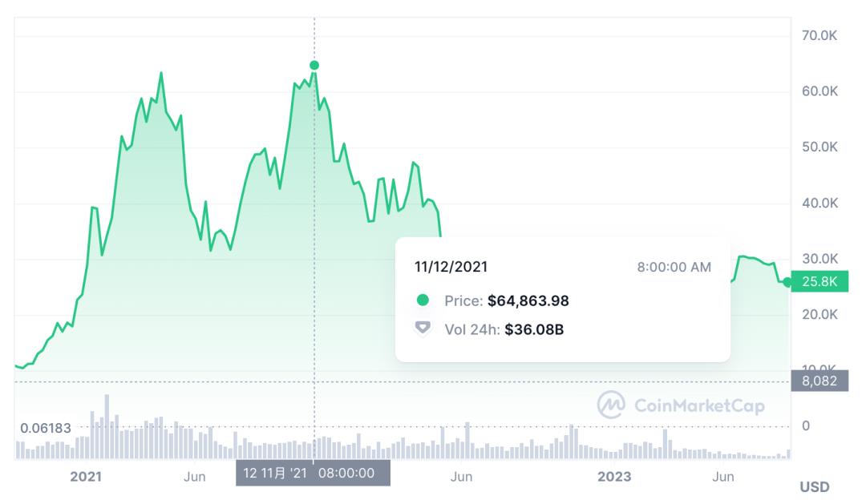Click the volume shield icon in tooltip
Image resolution: width=866 pixels, height=504 pixels.
coord(423,329)
